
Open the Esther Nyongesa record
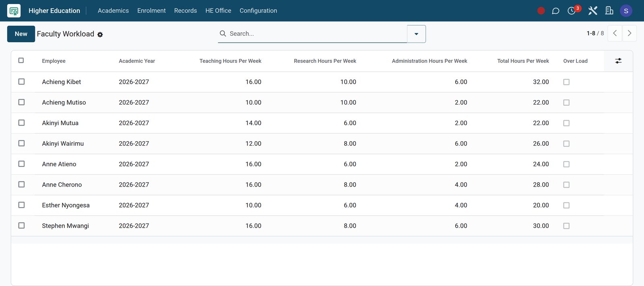(x=66, y=205)
